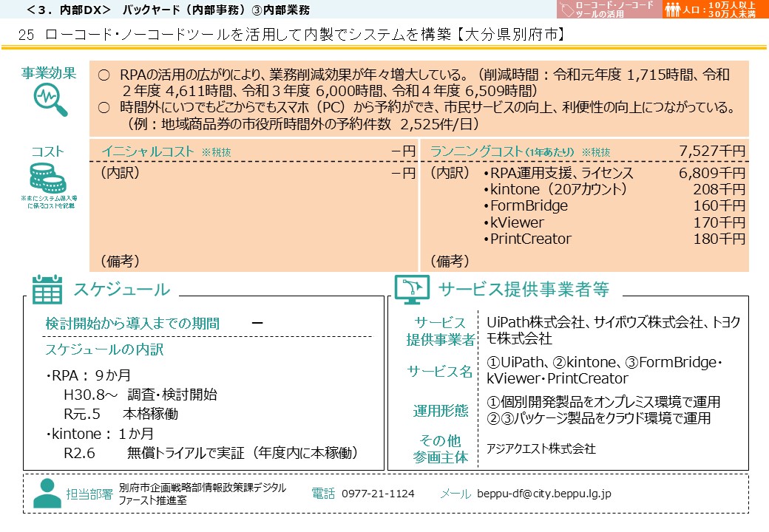
Task: Click the PrintCreator cost item
Action: click(x=527, y=239)
